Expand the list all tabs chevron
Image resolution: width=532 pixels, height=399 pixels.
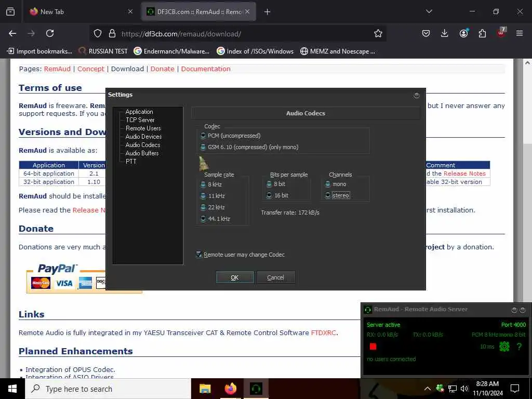coord(429,11)
